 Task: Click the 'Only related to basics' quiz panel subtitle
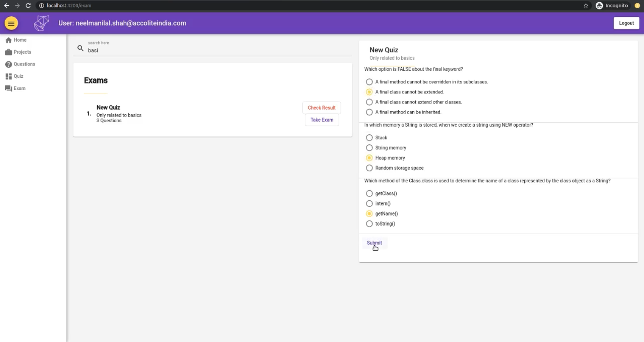[x=392, y=58]
